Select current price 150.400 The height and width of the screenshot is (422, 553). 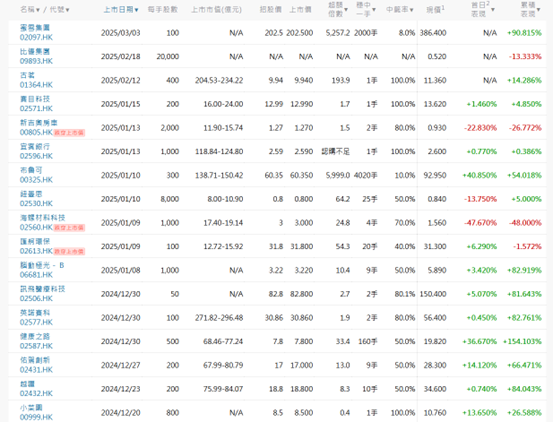pos(433,294)
